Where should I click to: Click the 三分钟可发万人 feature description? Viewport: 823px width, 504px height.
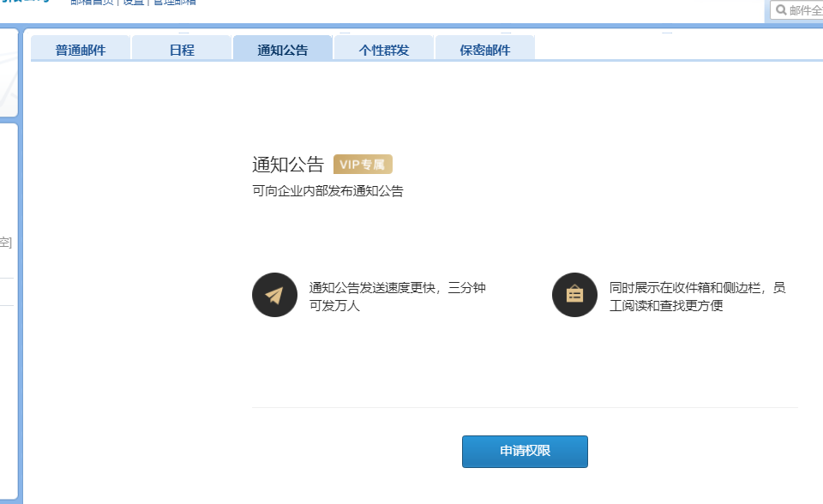point(397,296)
